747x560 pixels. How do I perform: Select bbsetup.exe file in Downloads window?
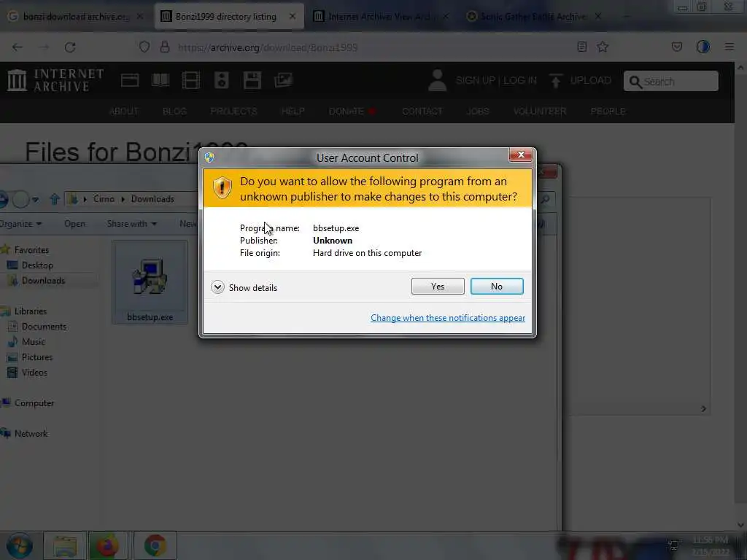pyautogui.click(x=150, y=282)
